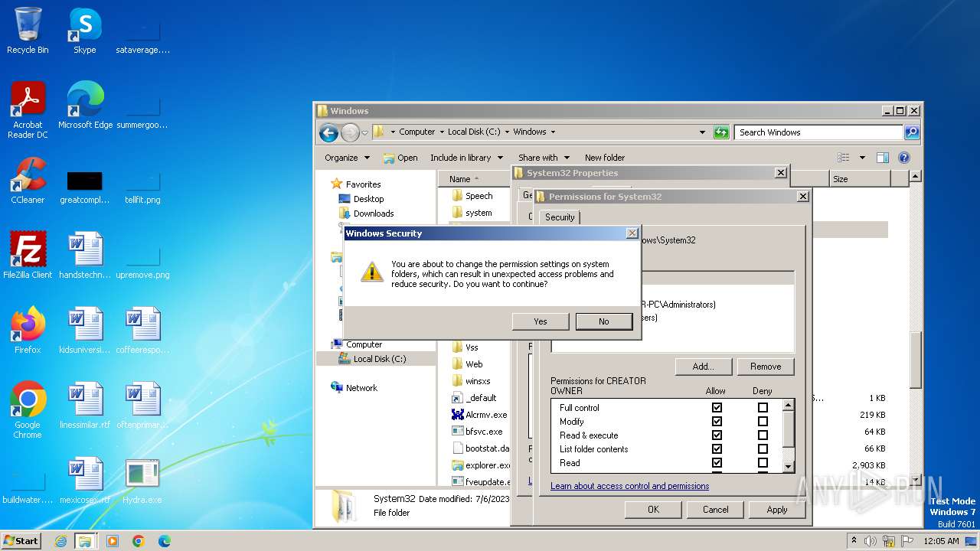Open the Google Chrome desktop shortcut
The height and width of the screenshot is (551, 980).
(28, 410)
